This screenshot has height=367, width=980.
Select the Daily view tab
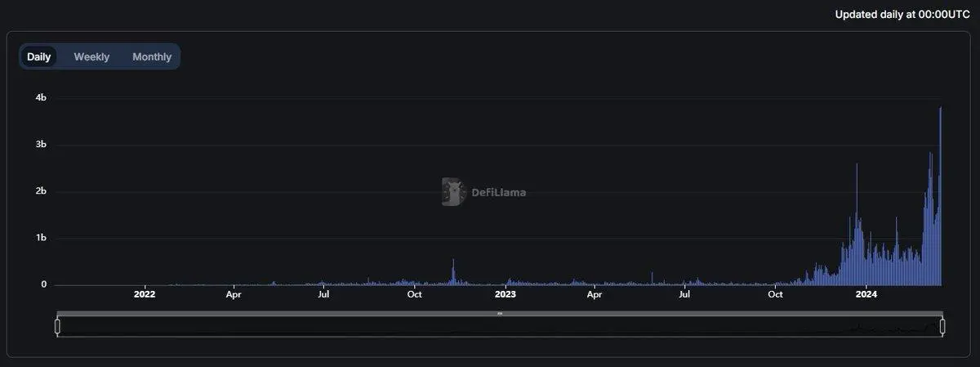pos(38,57)
